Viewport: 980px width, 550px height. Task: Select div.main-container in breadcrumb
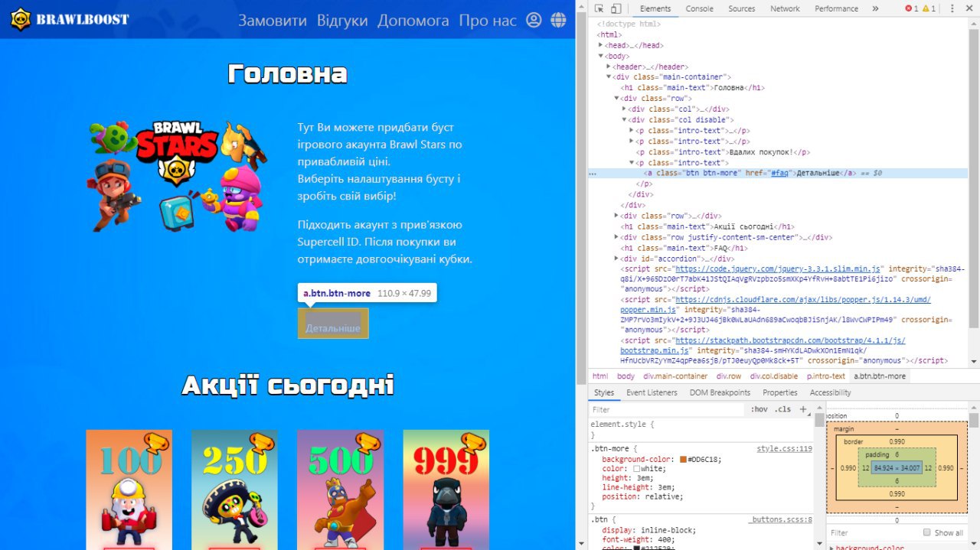(675, 376)
